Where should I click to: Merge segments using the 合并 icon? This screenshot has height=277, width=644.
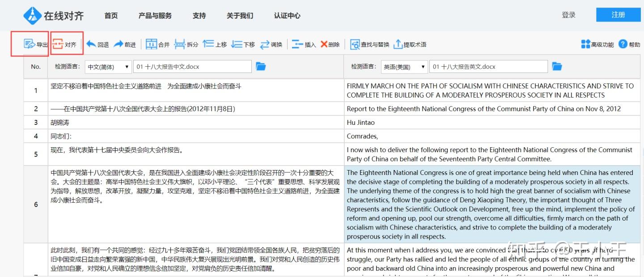point(154,44)
